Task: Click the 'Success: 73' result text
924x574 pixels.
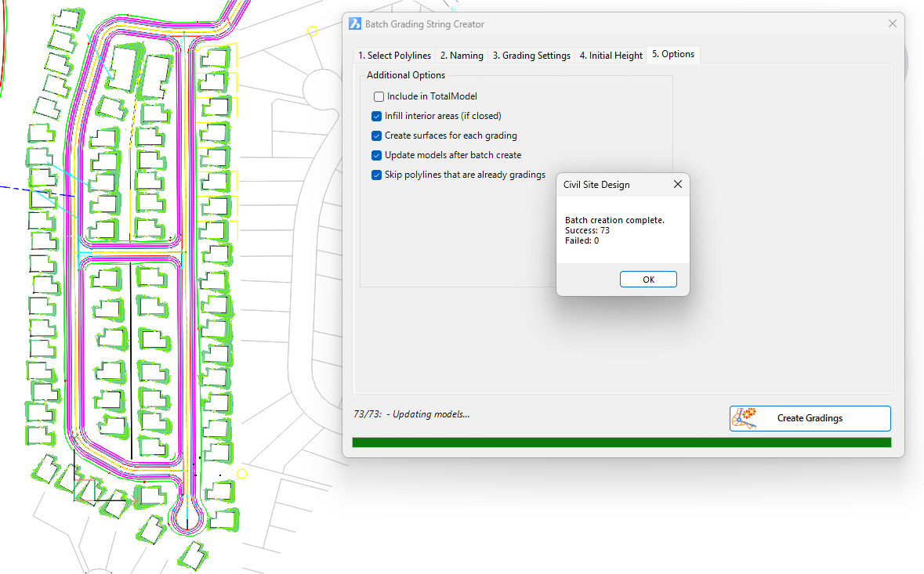Action: coord(587,231)
